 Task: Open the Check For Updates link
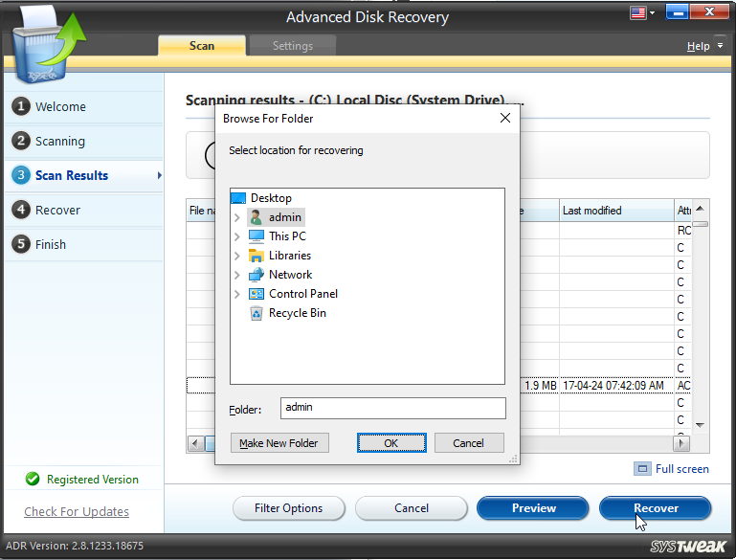(77, 511)
